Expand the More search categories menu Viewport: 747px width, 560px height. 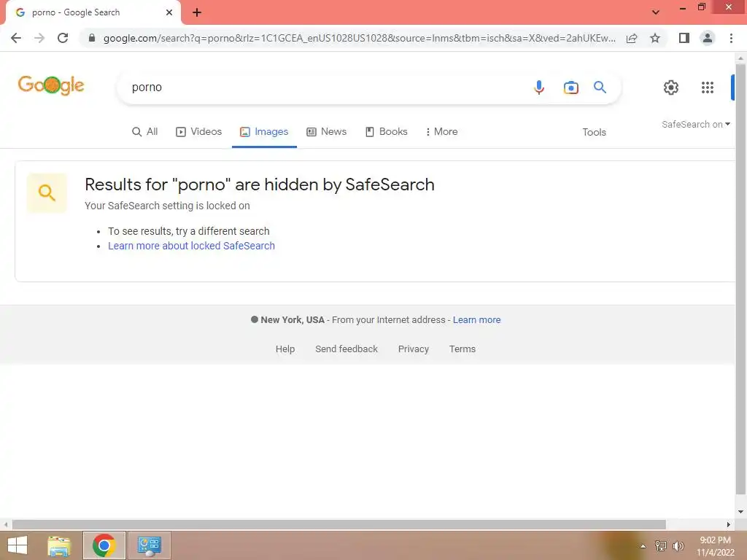tap(441, 132)
